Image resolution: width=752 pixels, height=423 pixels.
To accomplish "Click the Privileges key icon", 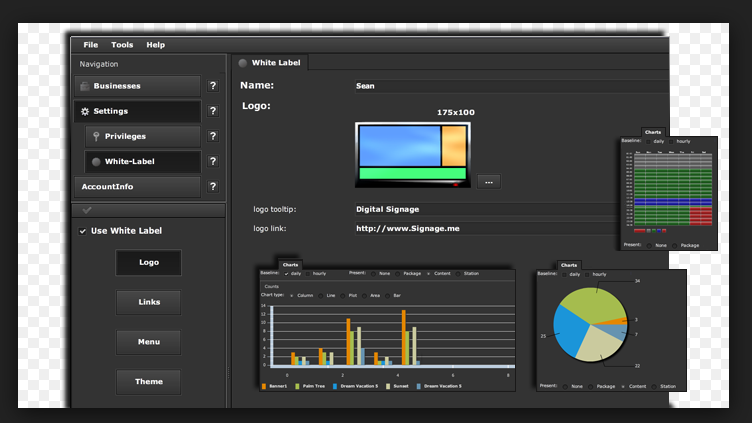I will point(96,136).
